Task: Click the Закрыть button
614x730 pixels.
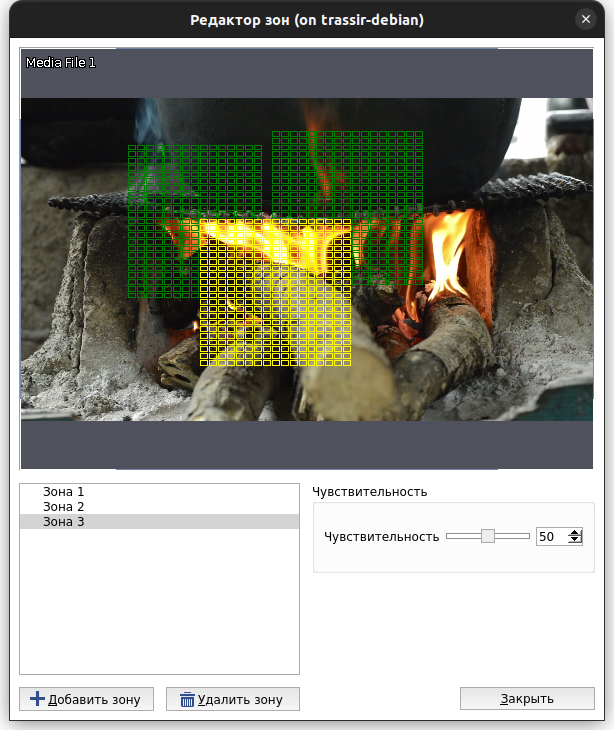Action: [527, 698]
